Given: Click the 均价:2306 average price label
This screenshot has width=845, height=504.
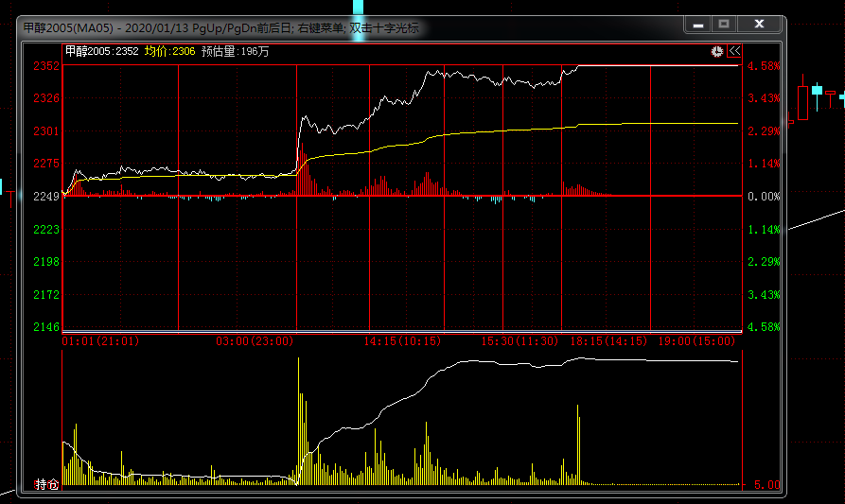Looking at the screenshot, I should click(169, 52).
